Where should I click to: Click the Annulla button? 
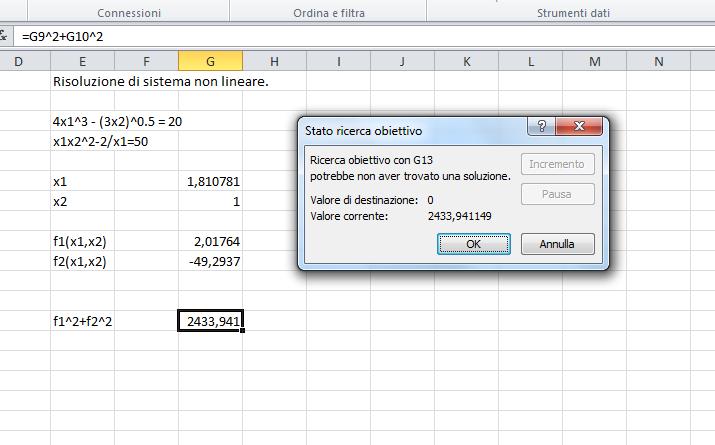(558, 243)
